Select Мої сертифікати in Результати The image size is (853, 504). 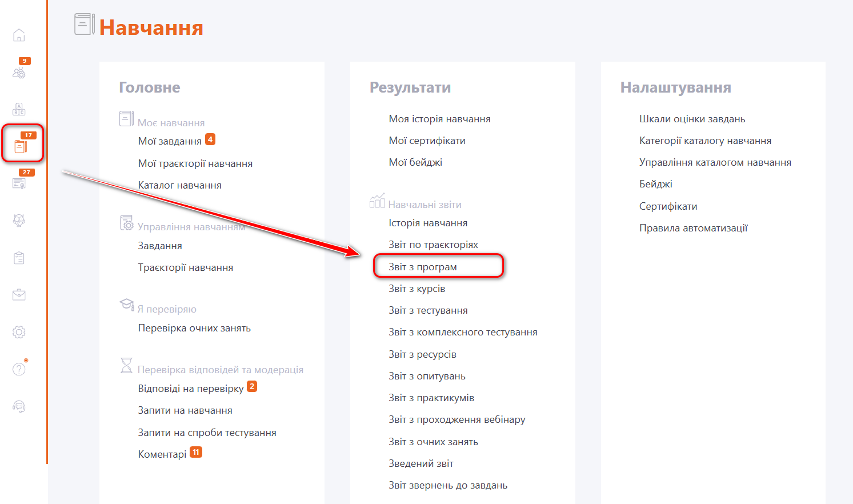[427, 141]
